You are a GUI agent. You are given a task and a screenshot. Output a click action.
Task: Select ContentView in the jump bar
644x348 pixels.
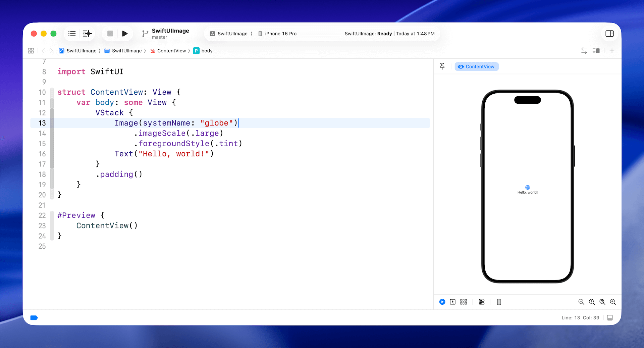click(172, 51)
